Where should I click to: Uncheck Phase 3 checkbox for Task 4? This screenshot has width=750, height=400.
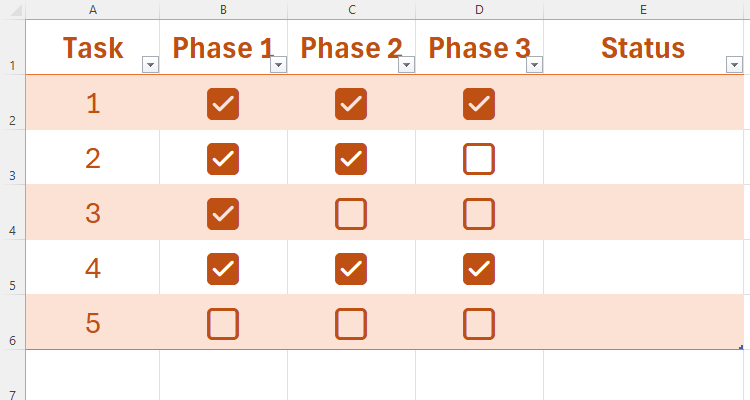click(x=479, y=269)
